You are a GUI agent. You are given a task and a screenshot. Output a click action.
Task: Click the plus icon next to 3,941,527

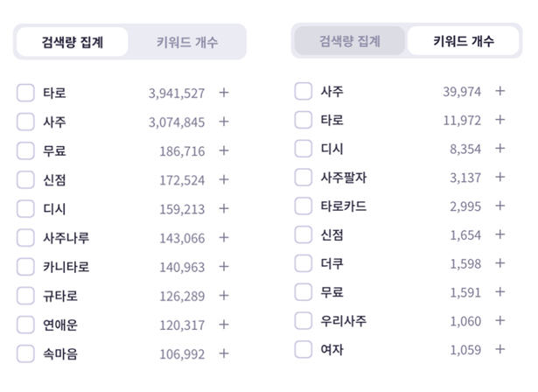click(x=223, y=93)
